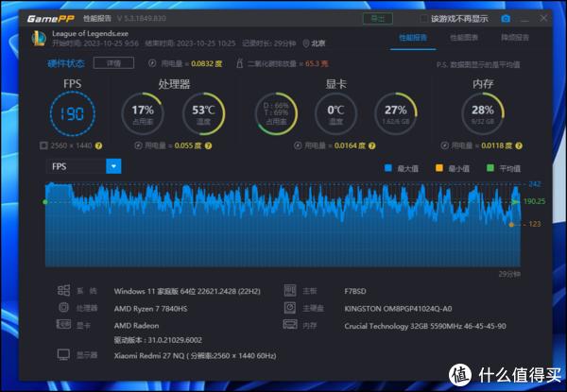Click the resolution monitor icon beside 2560 × 1440
The height and width of the screenshot is (392, 567).
pyautogui.click(x=43, y=145)
